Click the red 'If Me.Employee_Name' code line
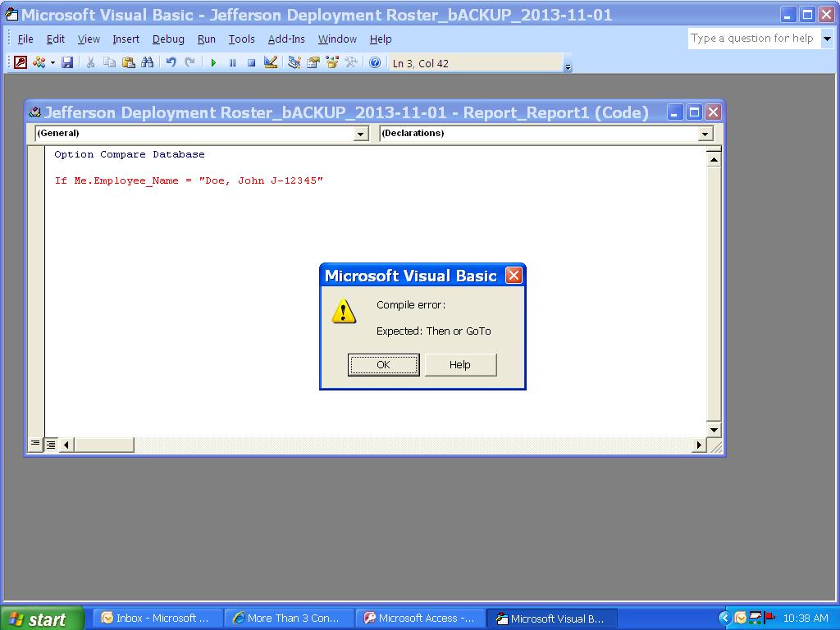The height and width of the screenshot is (630, 840). 189,180
